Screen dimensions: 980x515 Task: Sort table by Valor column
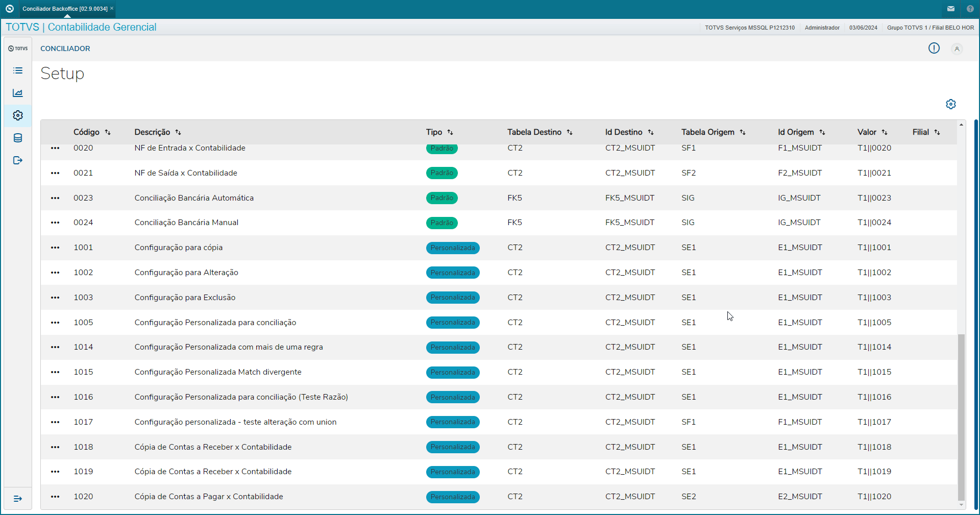pyautogui.click(x=885, y=132)
